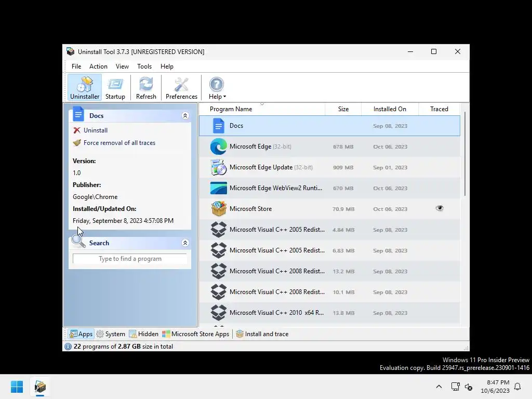The width and height of the screenshot is (532, 399).
Task: Show hidden system tray icons
Action: click(438, 387)
